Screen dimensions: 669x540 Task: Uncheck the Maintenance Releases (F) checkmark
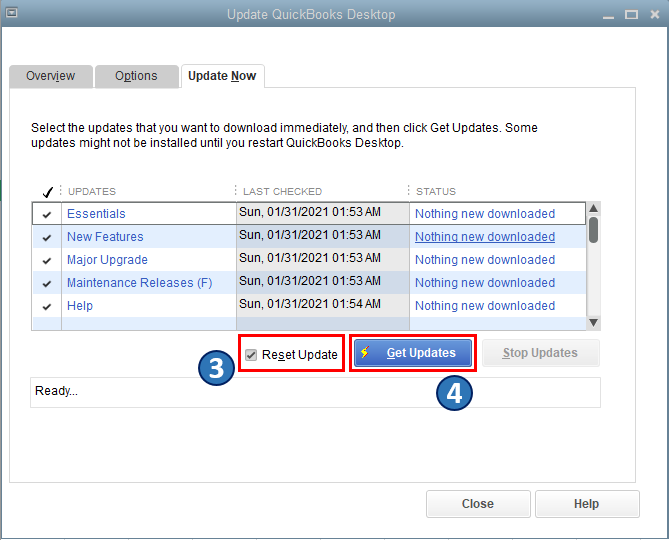(x=47, y=283)
